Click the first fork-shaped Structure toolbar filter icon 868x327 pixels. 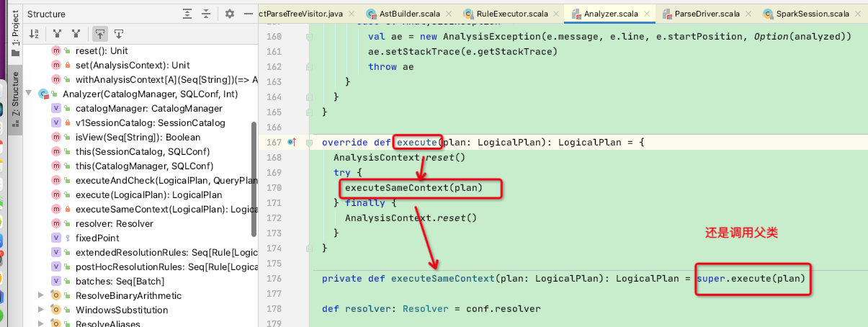[58, 33]
